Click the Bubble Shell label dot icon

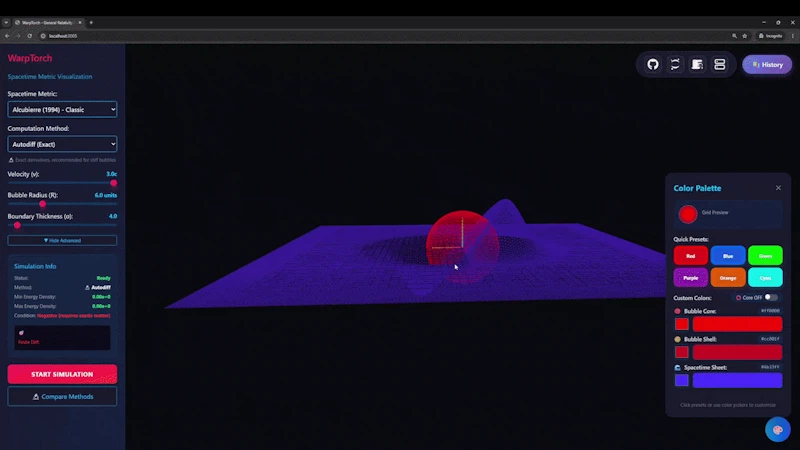point(677,339)
